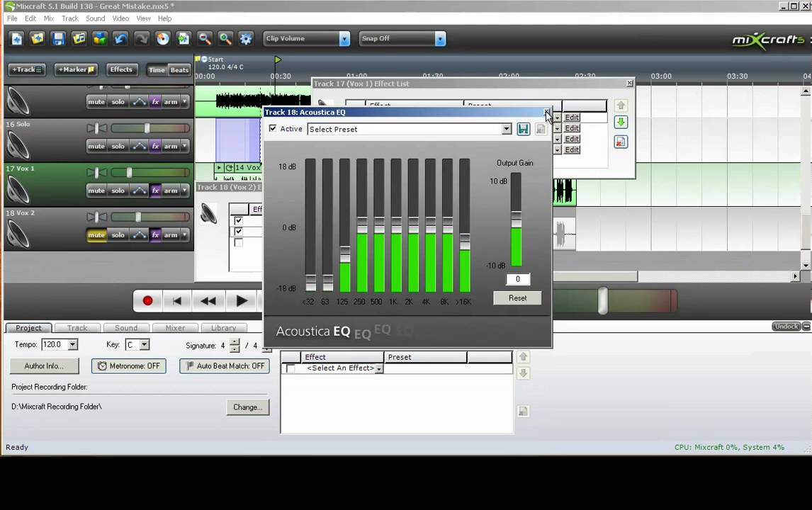Click the speaker icon of track 17 Vox 1

point(18,190)
